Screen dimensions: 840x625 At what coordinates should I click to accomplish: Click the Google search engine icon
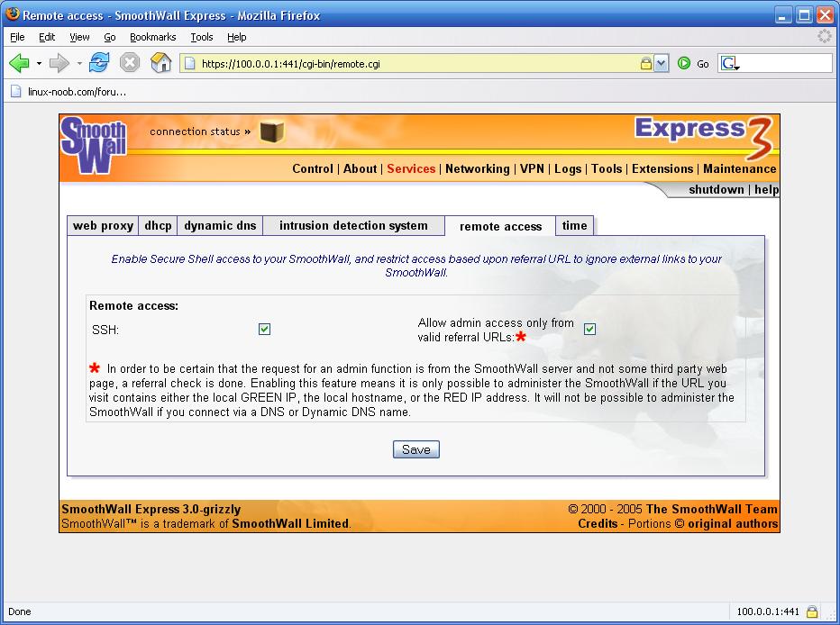point(729,64)
